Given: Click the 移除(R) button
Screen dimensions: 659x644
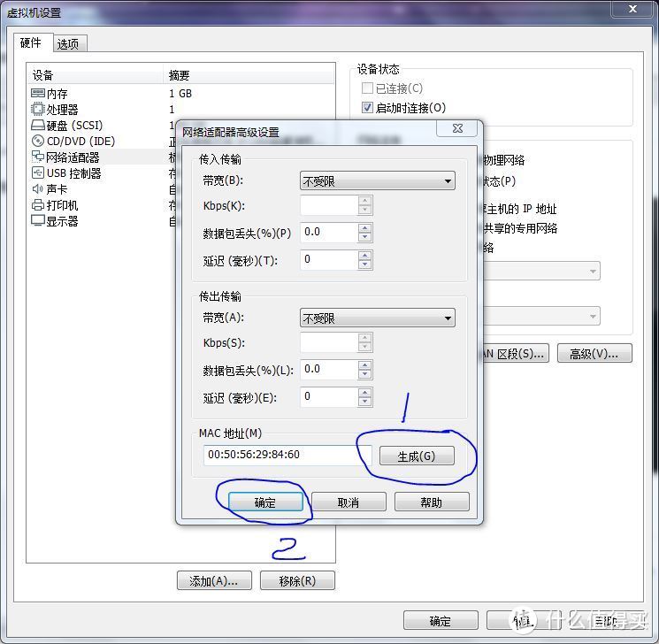Looking at the screenshot, I should tap(297, 581).
